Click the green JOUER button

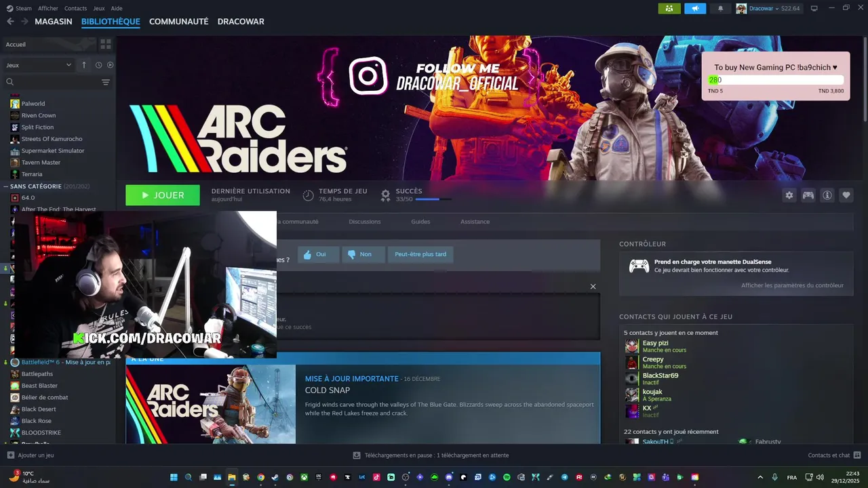[x=163, y=195]
